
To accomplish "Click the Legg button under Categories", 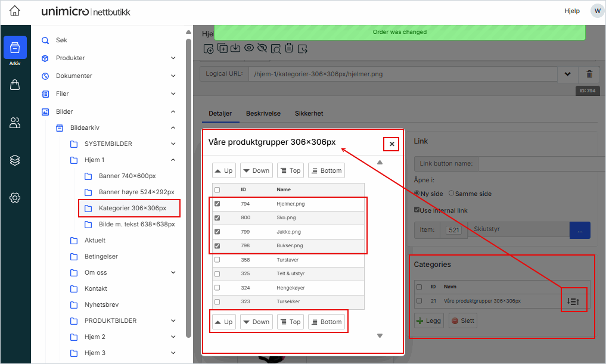I will point(428,321).
